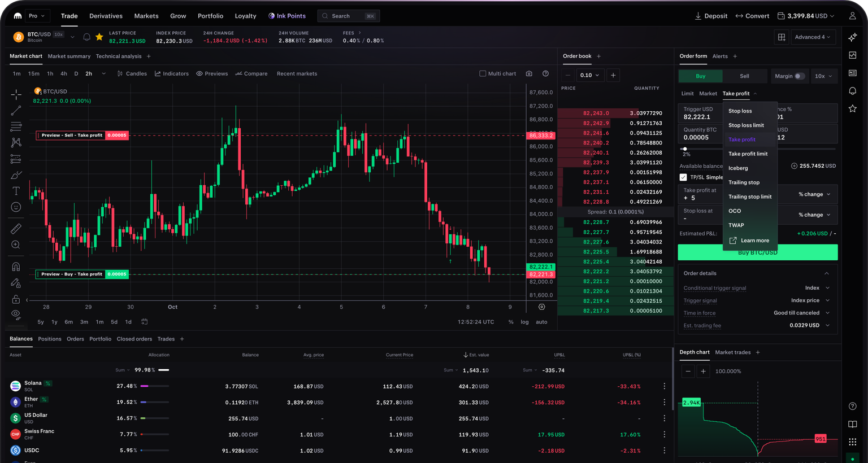
Task: Open the favorites star in right sidebar
Action: [852, 108]
